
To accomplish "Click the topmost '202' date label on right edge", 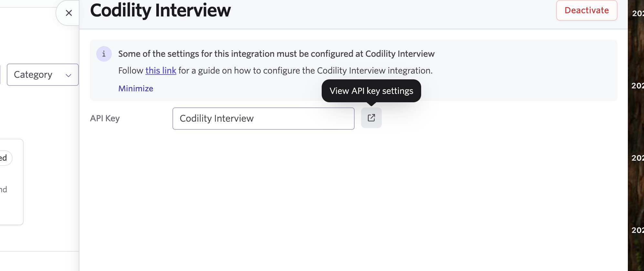I will tap(638, 14).
